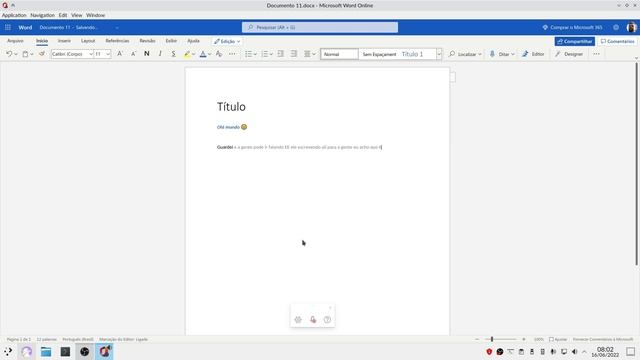Switch to the Exibir tab
Screen dimensions: 640x360
pyautogui.click(x=171, y=41)
